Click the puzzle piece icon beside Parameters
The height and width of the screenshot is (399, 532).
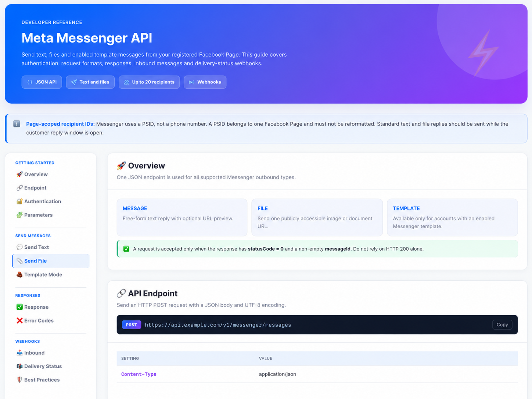(x=19, y=215)
